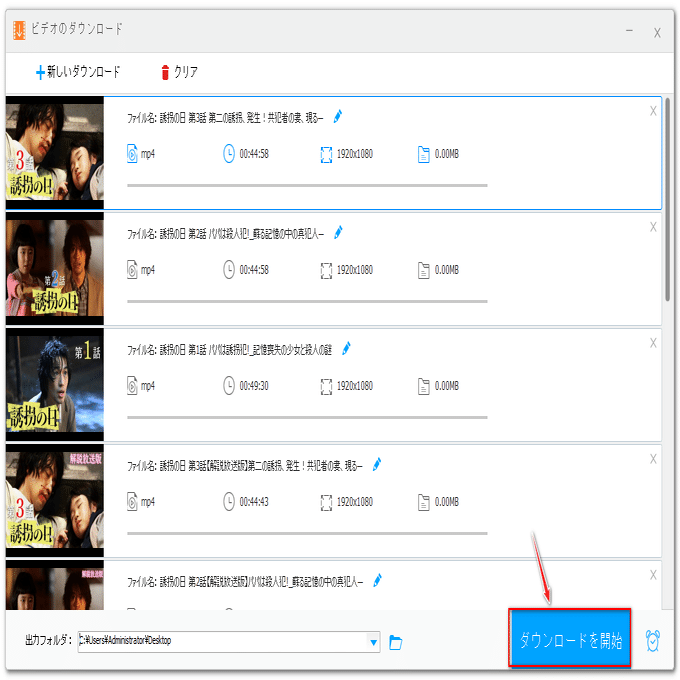Expand the output folder path dropdown

pyautogui.click(x=373, y=642)
